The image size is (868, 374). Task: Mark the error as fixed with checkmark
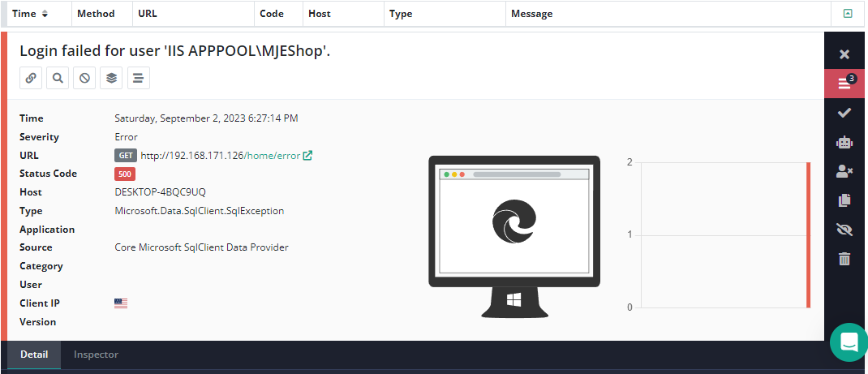coord(844,113)
